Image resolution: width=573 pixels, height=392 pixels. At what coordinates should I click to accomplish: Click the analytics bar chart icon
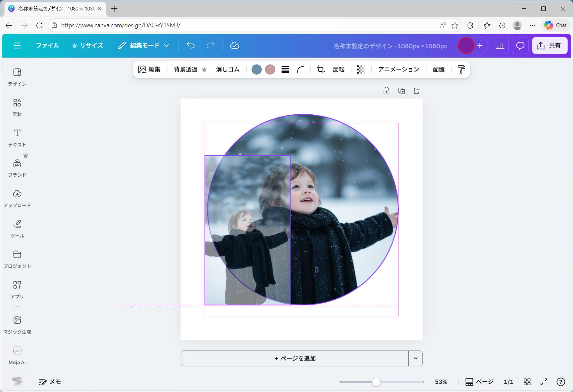pyautogui.click(x=500, y=46)
